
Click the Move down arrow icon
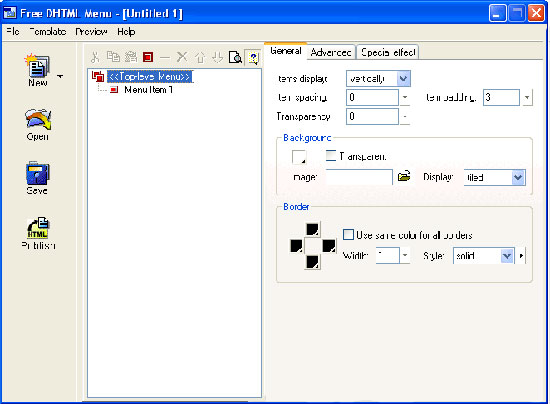click(x=217, y=57)
